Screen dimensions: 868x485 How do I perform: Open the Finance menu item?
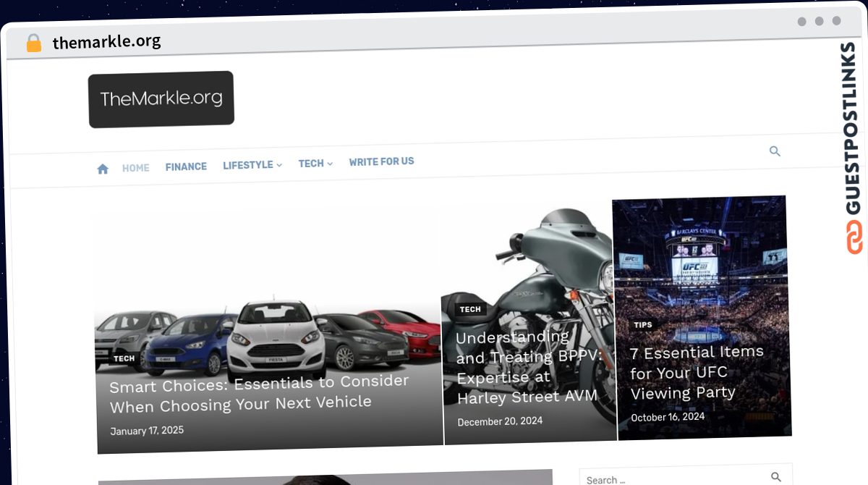coord(186,166)
